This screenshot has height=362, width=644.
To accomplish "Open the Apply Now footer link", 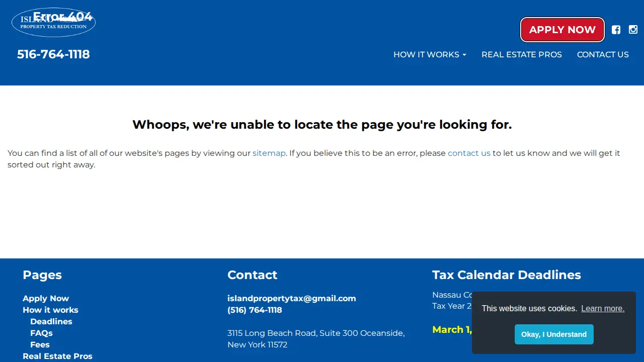I will pos(46,298).
